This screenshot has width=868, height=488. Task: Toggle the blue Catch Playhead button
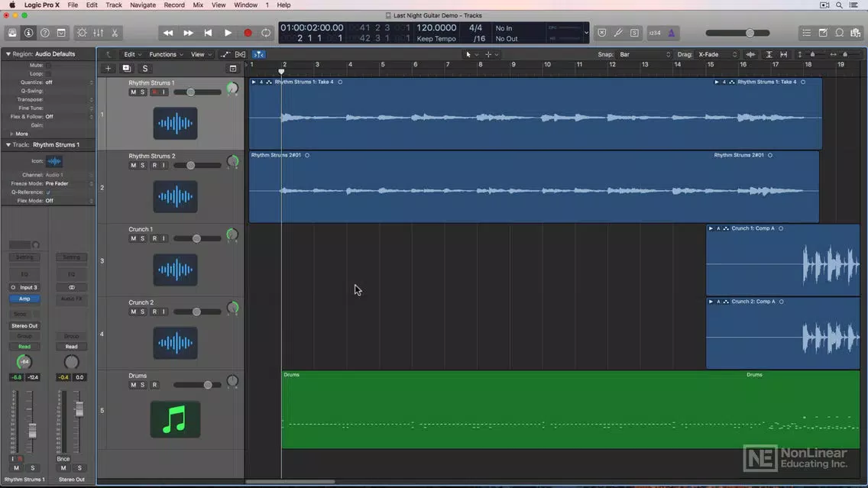258,54
